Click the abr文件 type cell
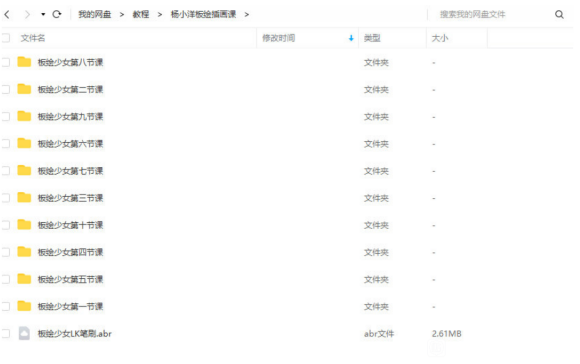This screenshot has height=364, width=580. click(x=379, y=334)
